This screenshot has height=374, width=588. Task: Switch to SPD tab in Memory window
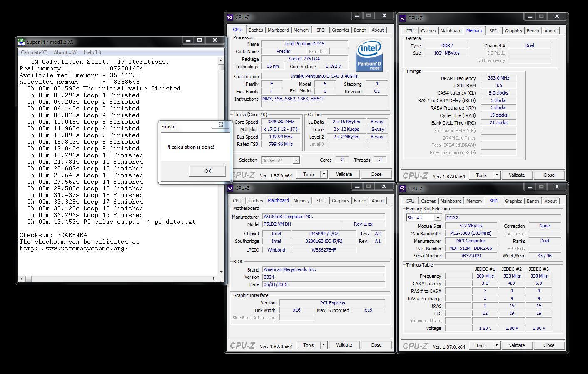(493, 31)
